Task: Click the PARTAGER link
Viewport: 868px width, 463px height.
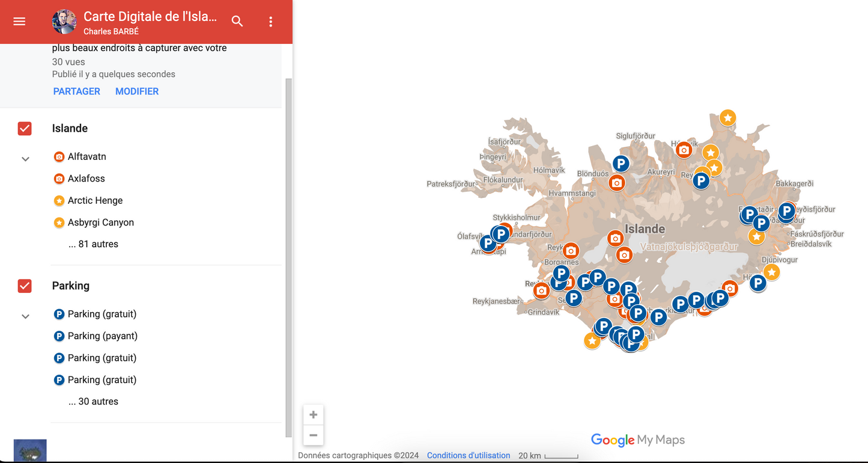Action: point(76,91)
